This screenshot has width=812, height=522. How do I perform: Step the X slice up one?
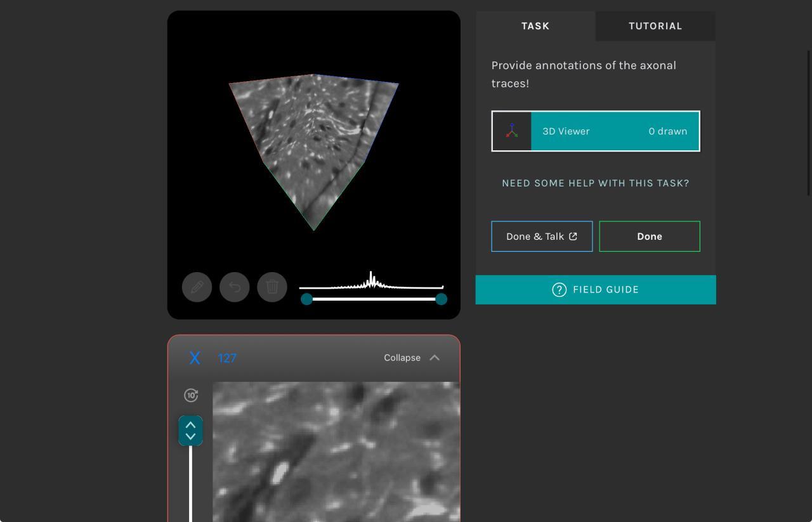click(190, 425)
